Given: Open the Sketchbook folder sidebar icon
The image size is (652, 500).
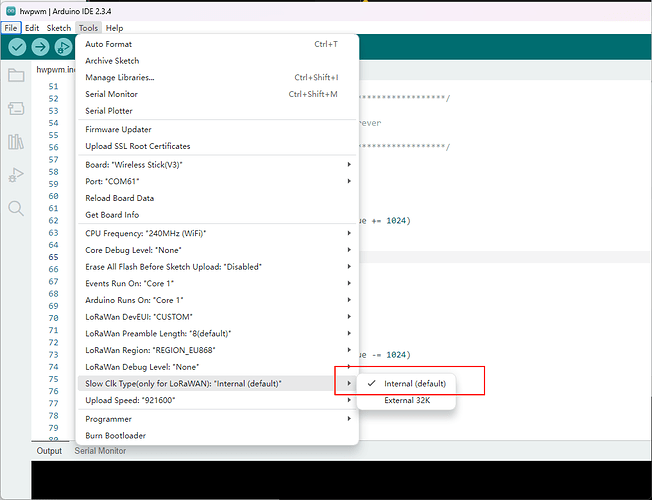Looking at the screenshot, I should pos(16,75).
